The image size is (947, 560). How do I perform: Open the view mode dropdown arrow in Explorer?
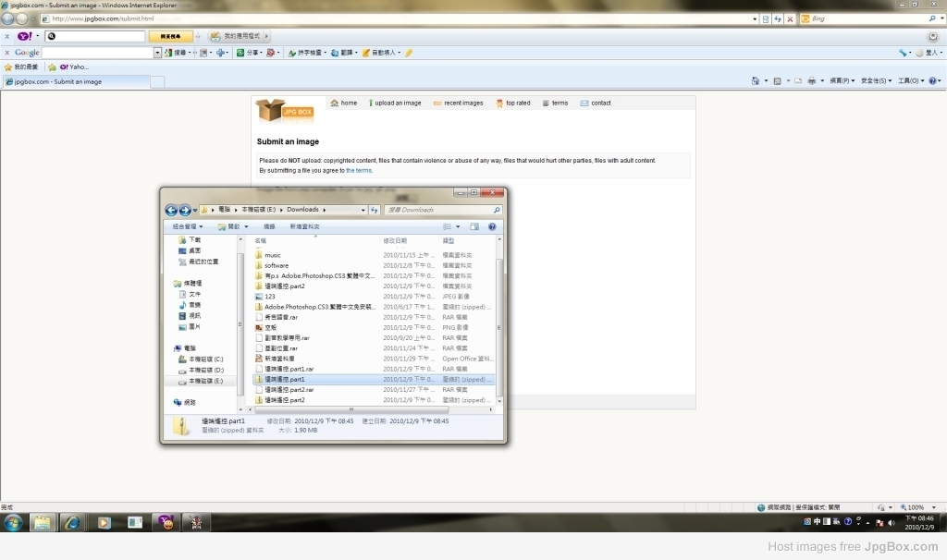[x=458, y=227]
